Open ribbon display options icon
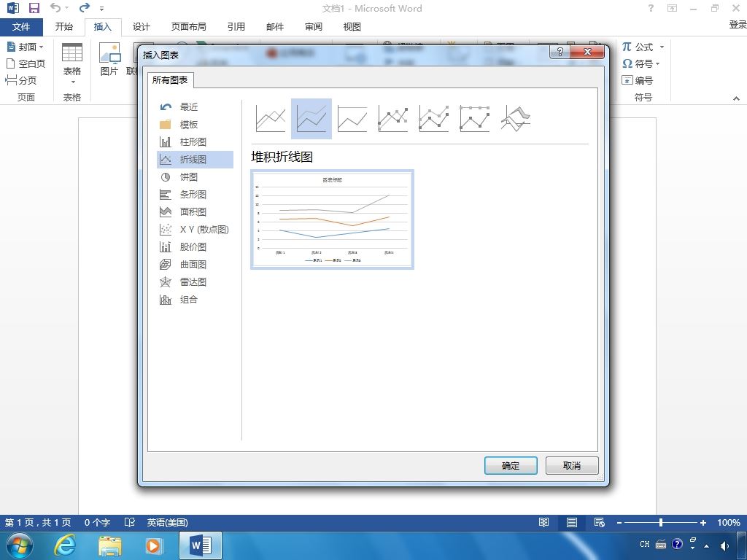This screenshot has height=560, width=747. [672, 8]
